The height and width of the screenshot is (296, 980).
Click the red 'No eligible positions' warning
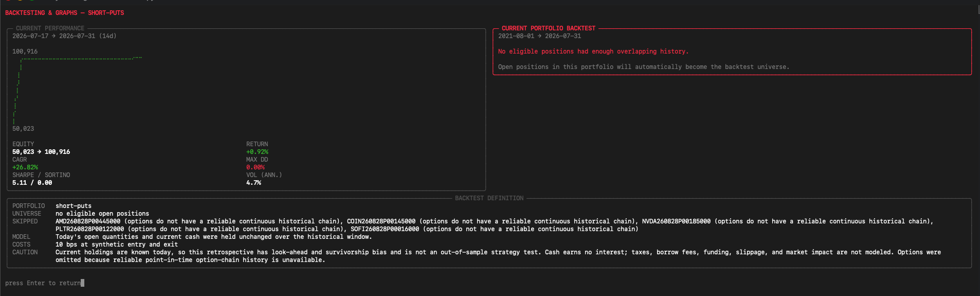pos(593,51)
